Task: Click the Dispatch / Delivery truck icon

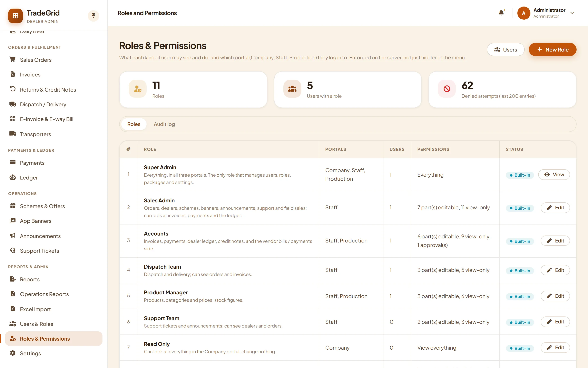Action: point(13,104)
